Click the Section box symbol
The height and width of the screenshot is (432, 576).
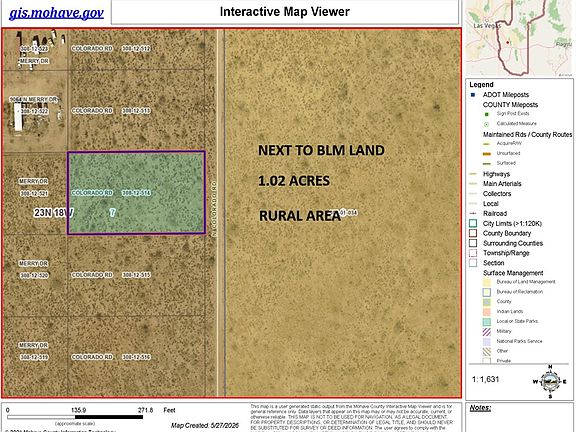click(x=473, y=263)
